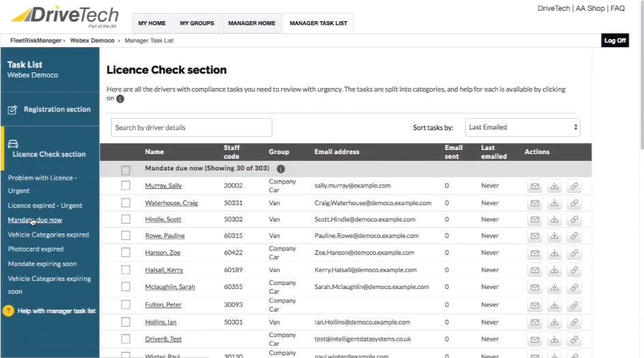Click the question mark help icon in sidebar

(8, 311)
